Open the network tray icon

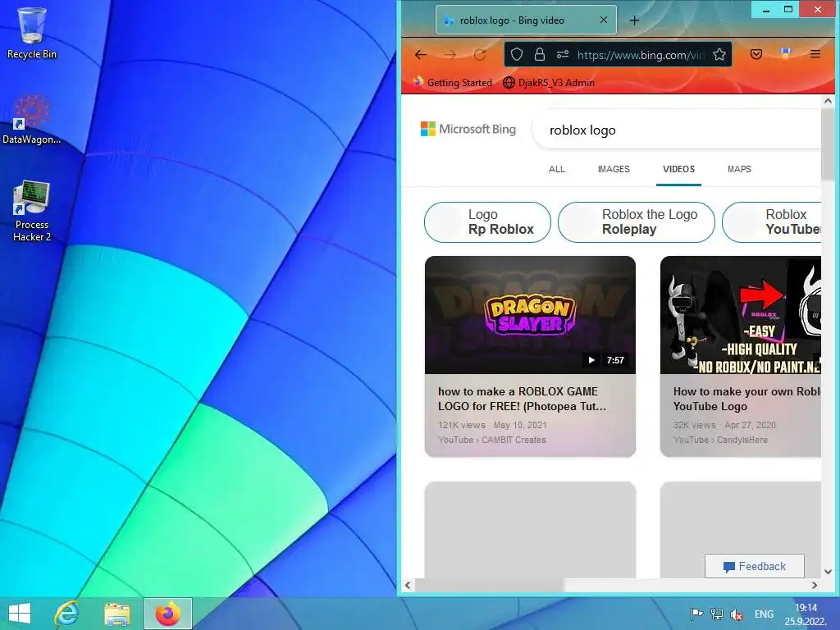click(x=717, y=614)
